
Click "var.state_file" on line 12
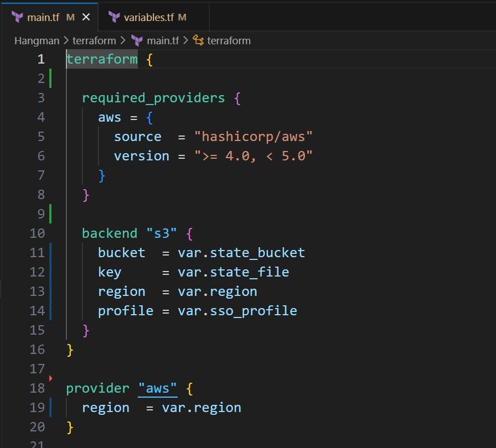click(234, 272)
